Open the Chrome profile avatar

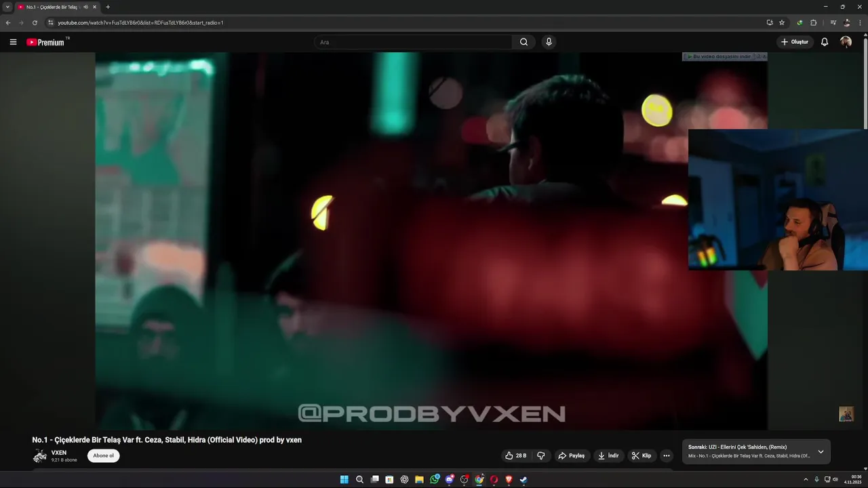(847, 22)
